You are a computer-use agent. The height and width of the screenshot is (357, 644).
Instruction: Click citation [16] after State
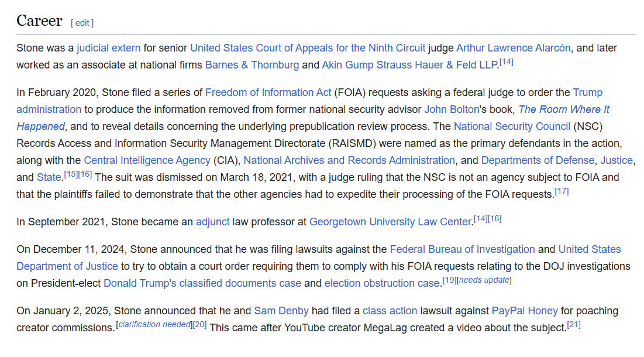(x=85, y=174)
